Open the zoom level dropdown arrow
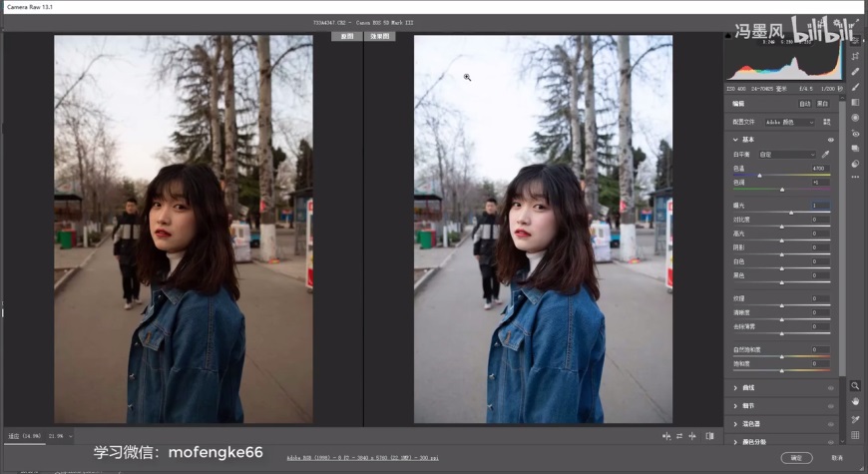This screenshot has width=868, height=474. 70,436
